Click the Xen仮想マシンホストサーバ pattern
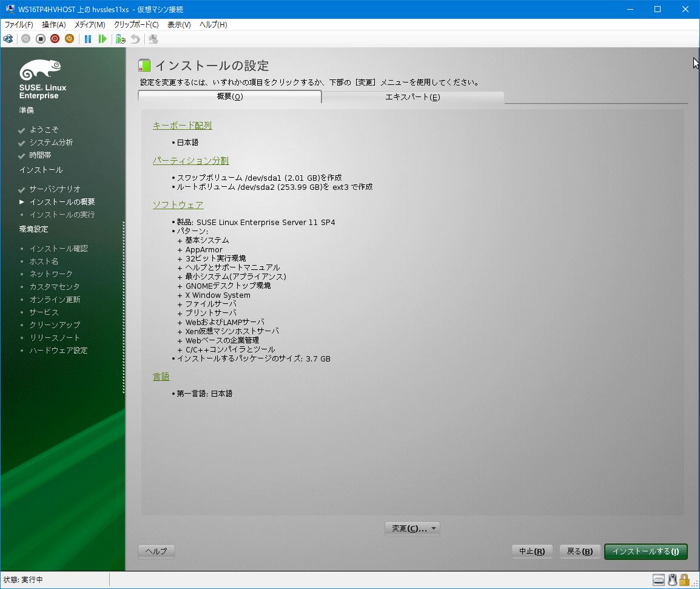The height and width of the screenshot is (589, 700). tap(232, 331)
